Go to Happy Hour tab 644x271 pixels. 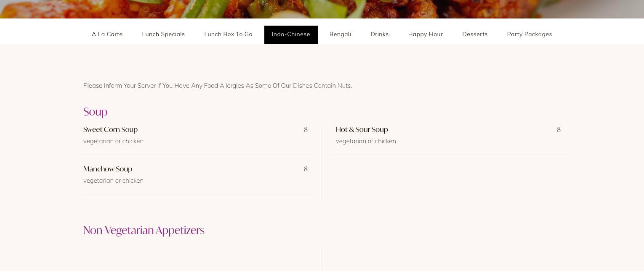point(426,34)
